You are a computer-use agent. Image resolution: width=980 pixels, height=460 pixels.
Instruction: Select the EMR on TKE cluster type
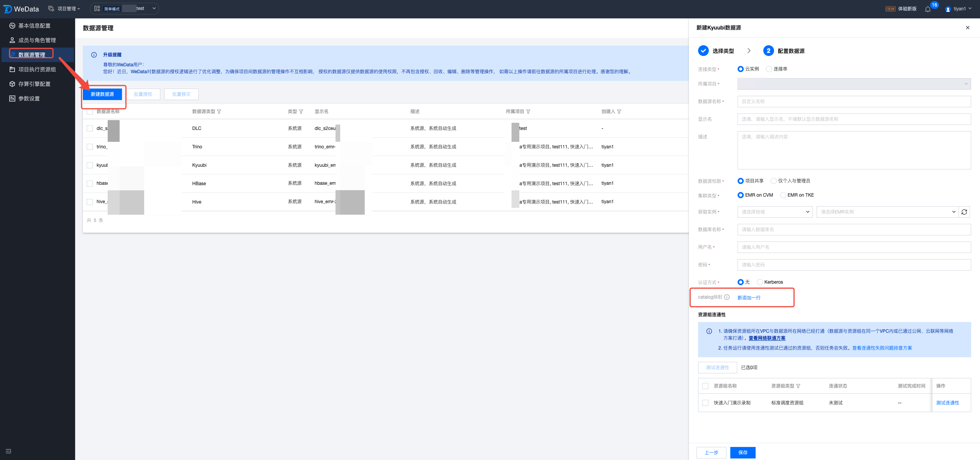(783, 195)
